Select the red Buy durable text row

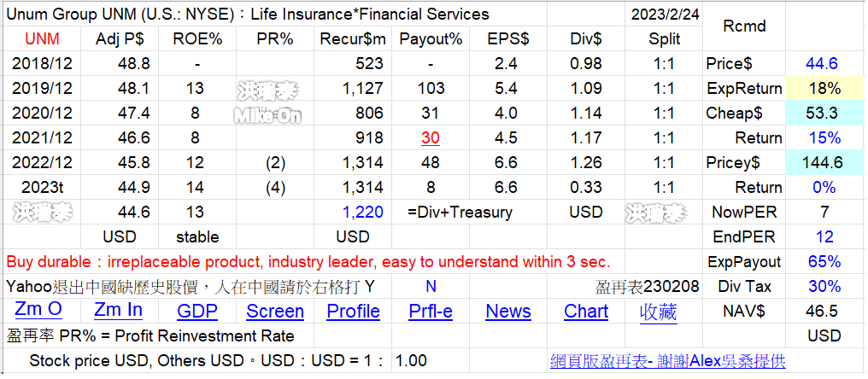click(308, 262)
